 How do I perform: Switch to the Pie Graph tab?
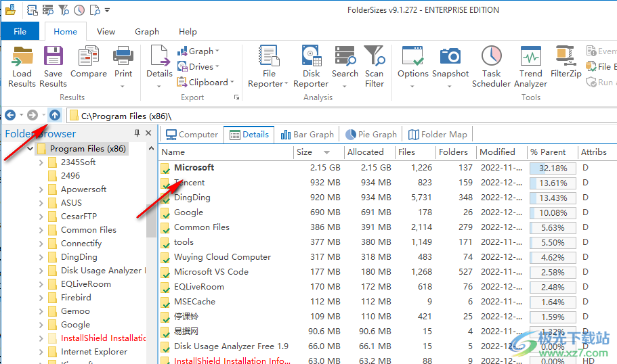click(371, 135)
